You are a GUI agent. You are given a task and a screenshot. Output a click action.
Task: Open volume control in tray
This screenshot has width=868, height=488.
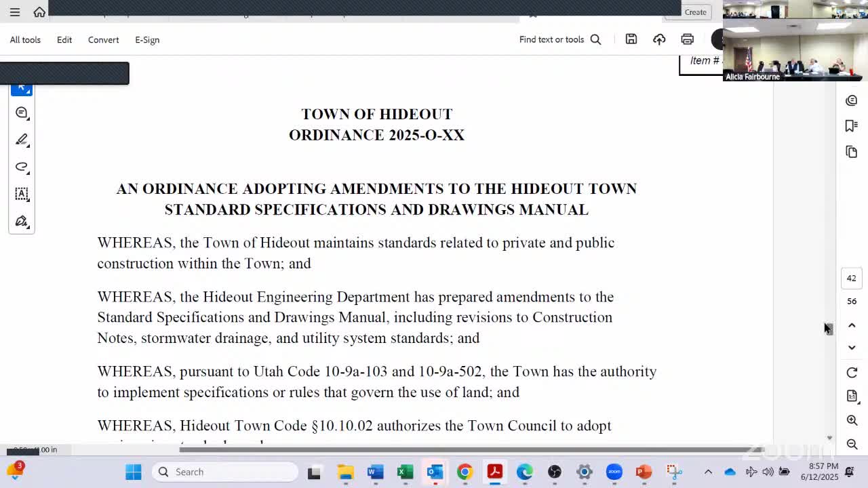(768, 472)
